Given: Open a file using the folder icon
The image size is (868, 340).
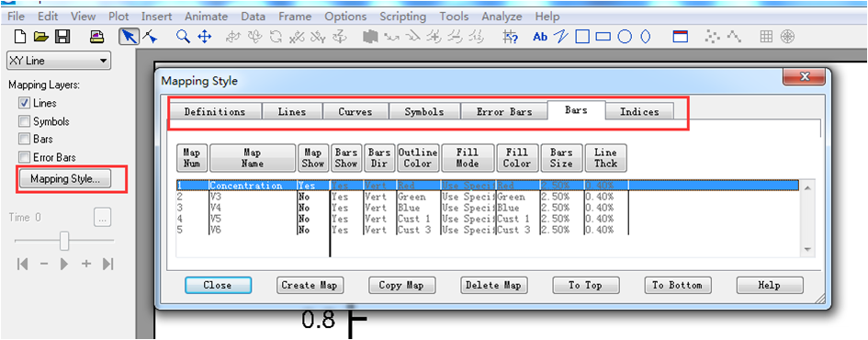Looking at the screenshot, I should (x=41, y=37).
